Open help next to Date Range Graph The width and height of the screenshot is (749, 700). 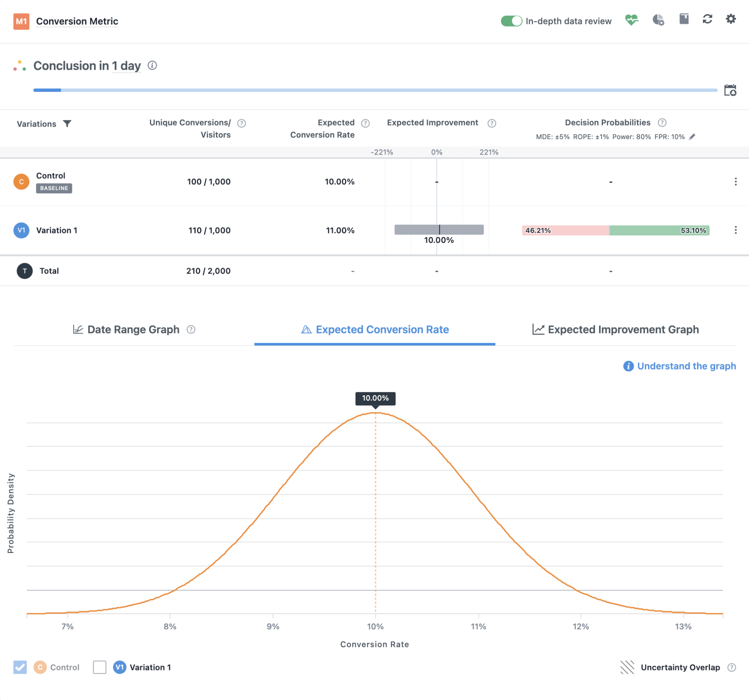pyautogui.click(x=191, y=329)
